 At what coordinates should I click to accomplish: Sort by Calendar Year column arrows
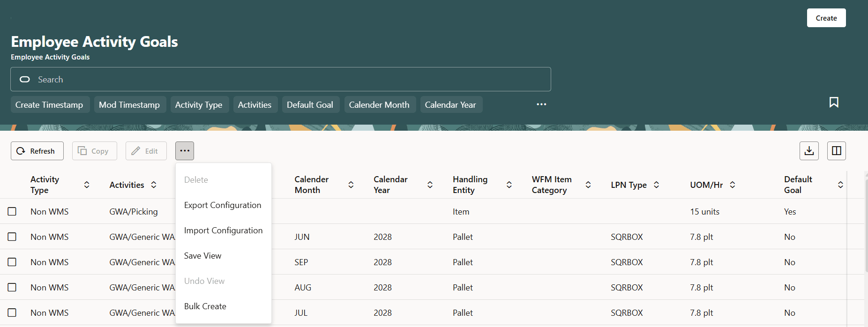[430, 185]
